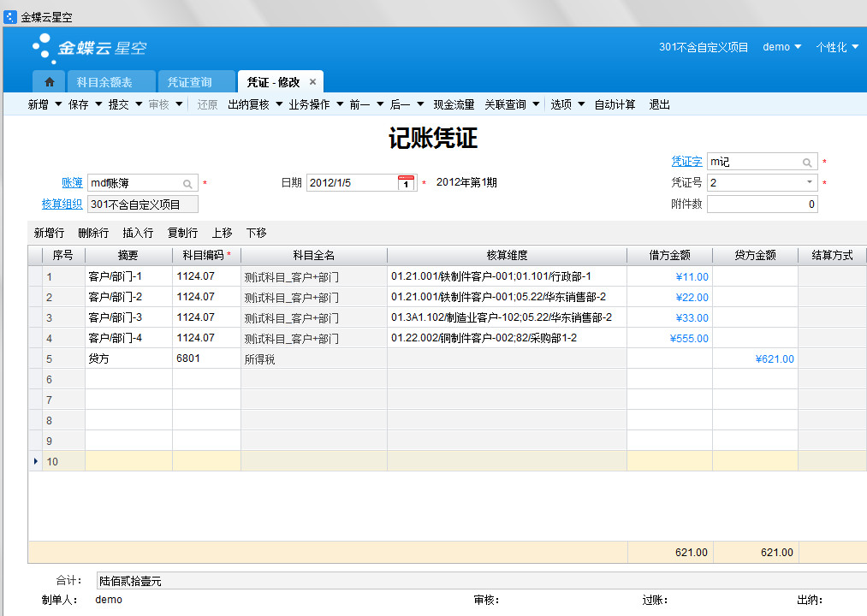Image resolution: width=867 pixels, height=616 pixels.
Task: Click the 退出 toolbar button
Action: (x=659, y=104)
